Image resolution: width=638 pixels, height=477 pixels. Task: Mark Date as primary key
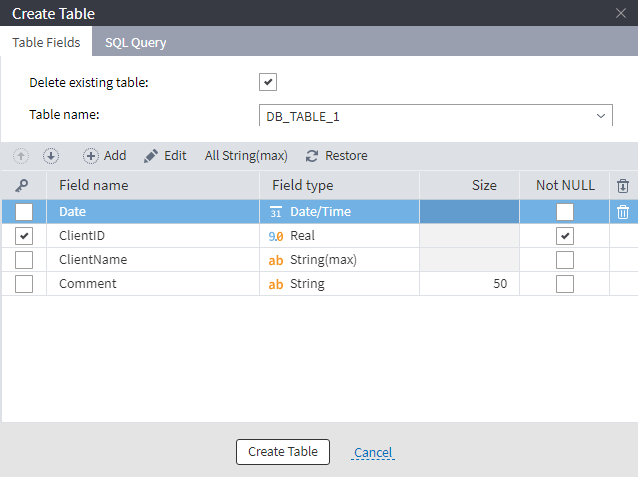click(x=24, y=212)
